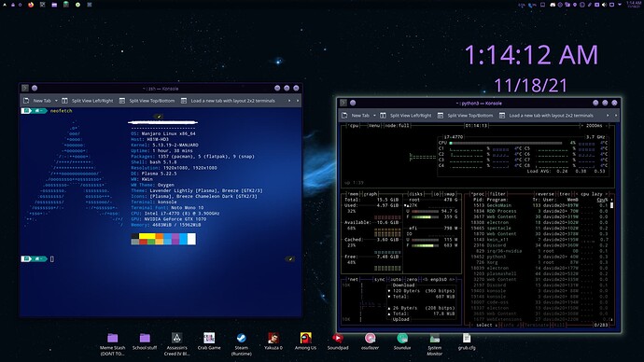The height and width of the screenshot is (362, 644).
Task: Click Split View Top/Bottom in zsh Konsole
Action: pos(147,101)
